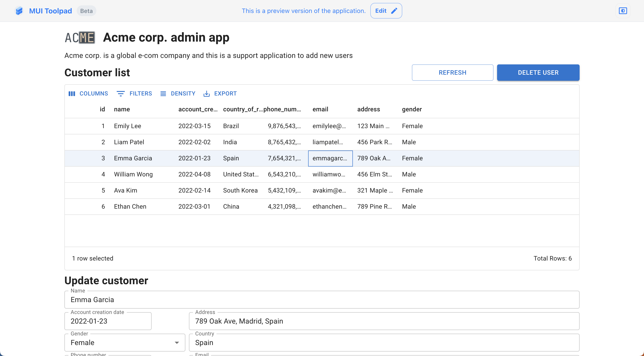The height and width of the screenshot is (356, 644).
Task: Select the Liam Patel row
Action: point(129,142)
